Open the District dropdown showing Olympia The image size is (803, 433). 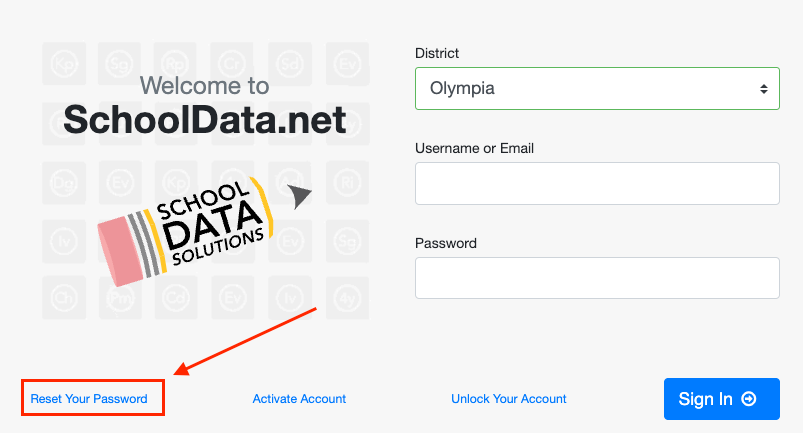click(597, 89)
